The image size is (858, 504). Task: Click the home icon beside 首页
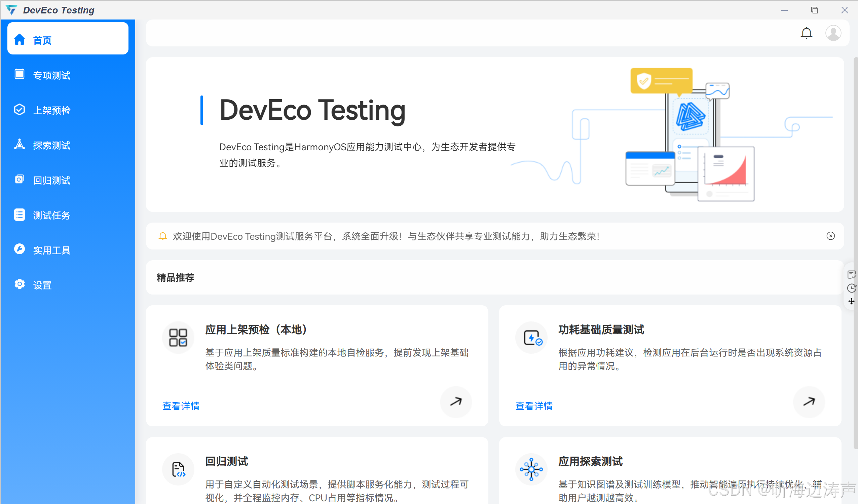tap(20, 39)
